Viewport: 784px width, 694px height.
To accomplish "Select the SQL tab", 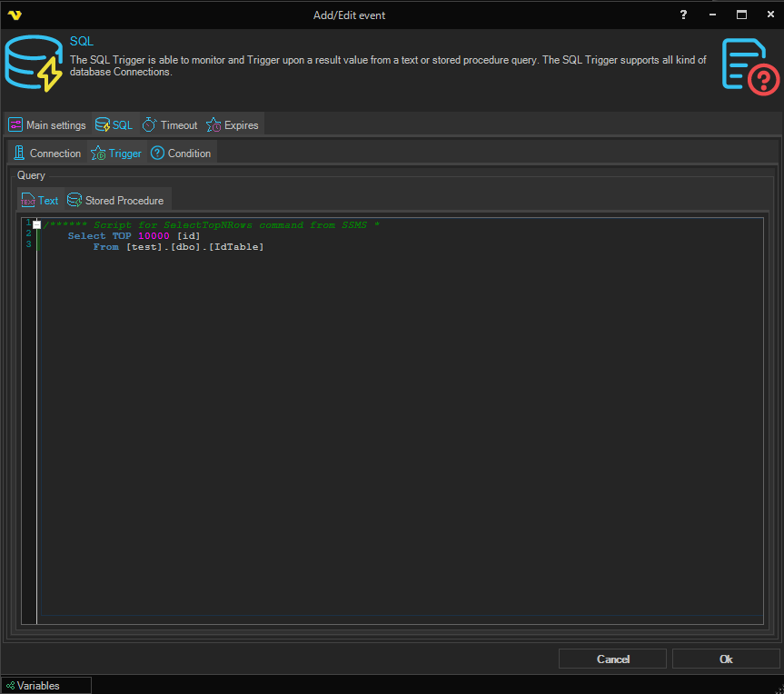I will coord(114,125).
